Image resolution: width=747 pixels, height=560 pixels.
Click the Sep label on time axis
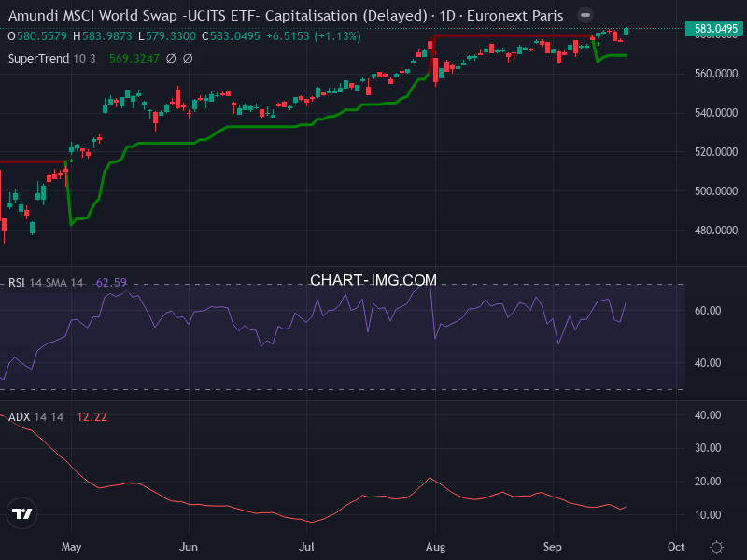click(553, 547)
